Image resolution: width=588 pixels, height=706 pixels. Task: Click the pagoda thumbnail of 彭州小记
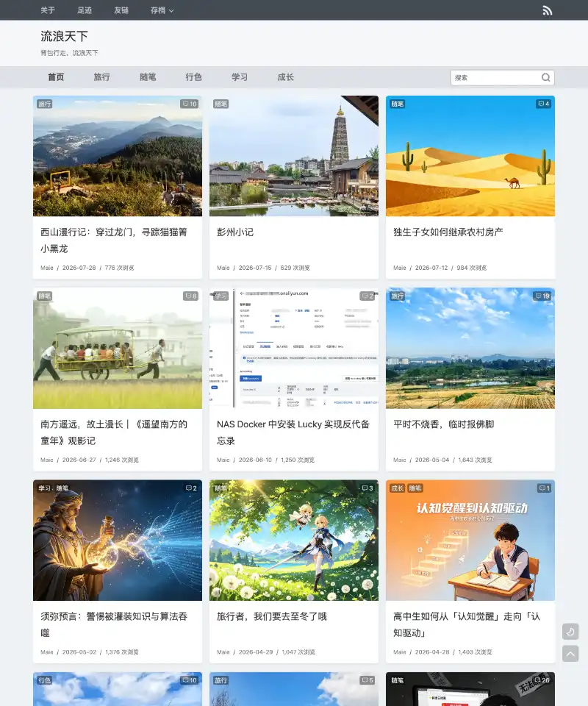[294, 156]
